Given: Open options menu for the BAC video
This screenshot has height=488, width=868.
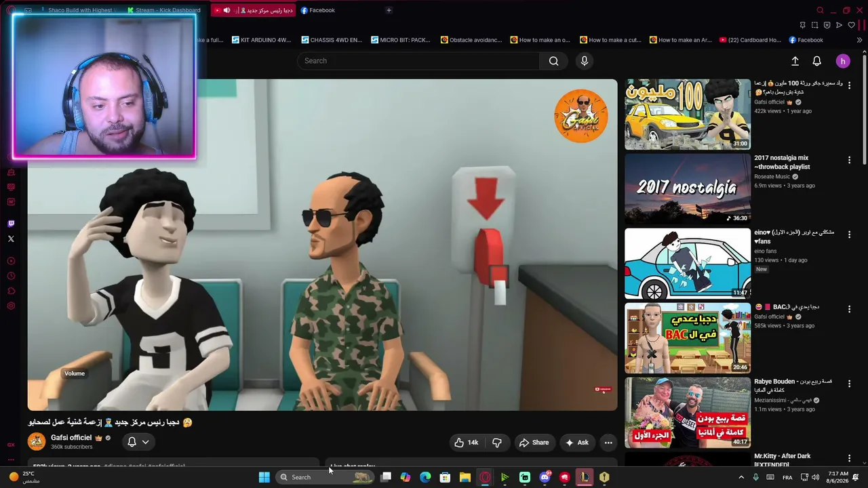Looking at the screenshot, I should pyautogui.click(x=849, y=309).
